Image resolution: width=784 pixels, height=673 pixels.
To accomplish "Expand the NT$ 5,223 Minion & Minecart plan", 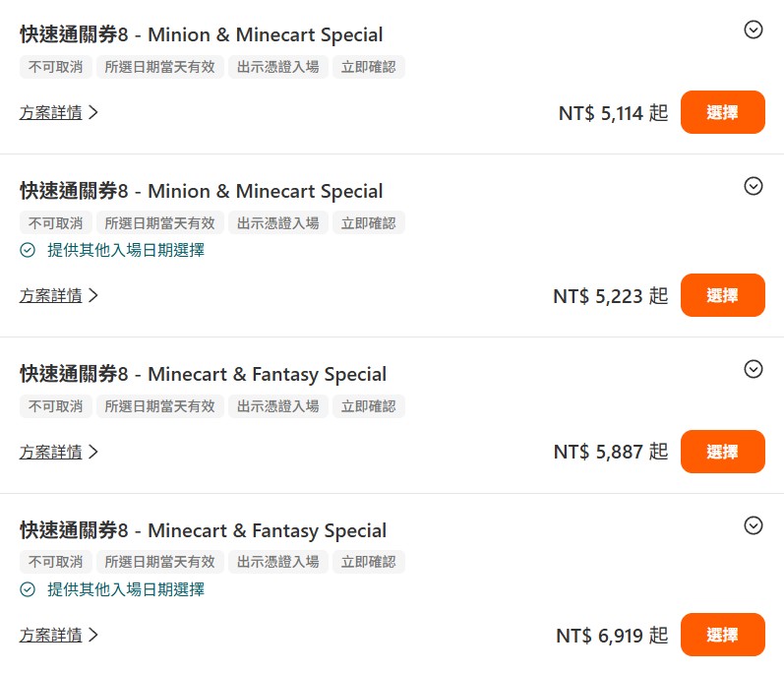I will point(753,186).
